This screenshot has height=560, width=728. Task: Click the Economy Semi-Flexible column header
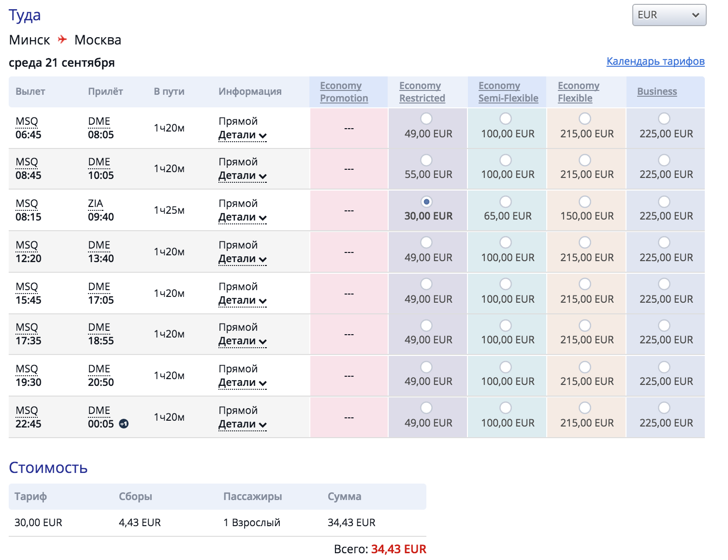coord(508,92)
